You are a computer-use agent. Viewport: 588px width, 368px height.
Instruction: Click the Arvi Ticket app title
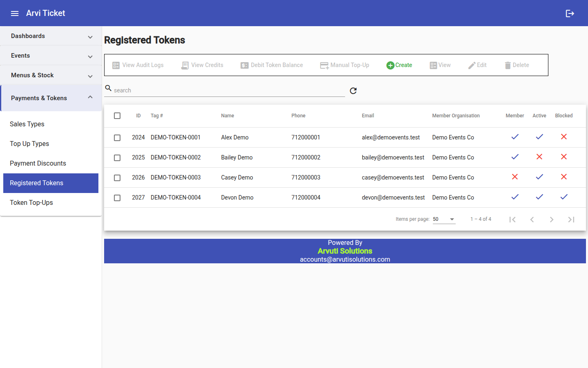[x=45, y=13]
